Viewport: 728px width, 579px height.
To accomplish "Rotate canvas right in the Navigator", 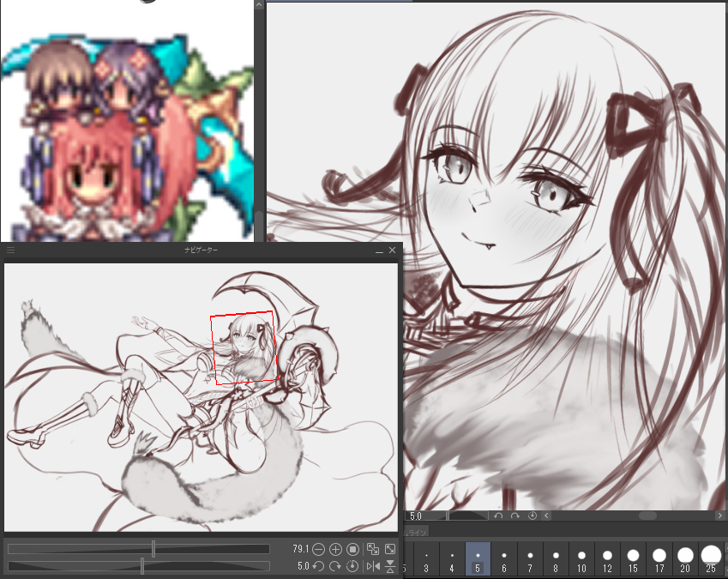I will (x=335, y=566).
